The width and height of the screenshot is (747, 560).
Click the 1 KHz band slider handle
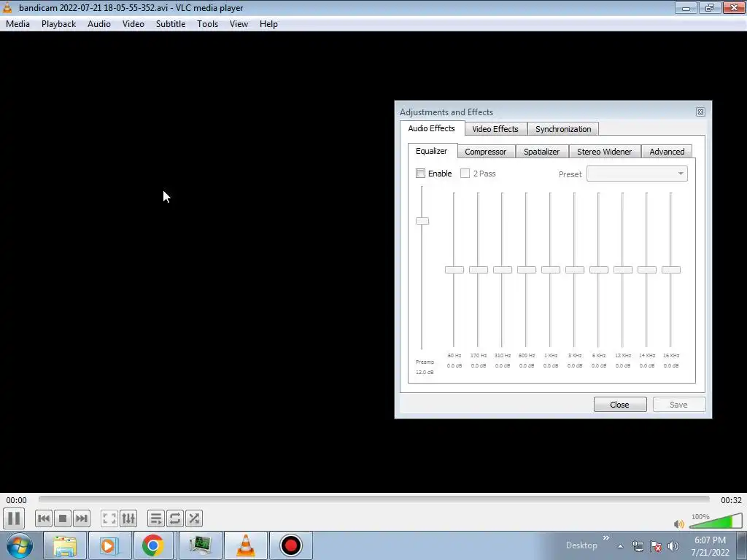point(550,270)
